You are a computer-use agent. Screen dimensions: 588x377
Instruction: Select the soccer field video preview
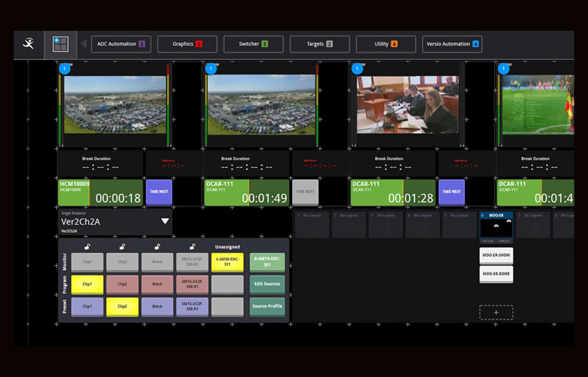pos(538,104)
